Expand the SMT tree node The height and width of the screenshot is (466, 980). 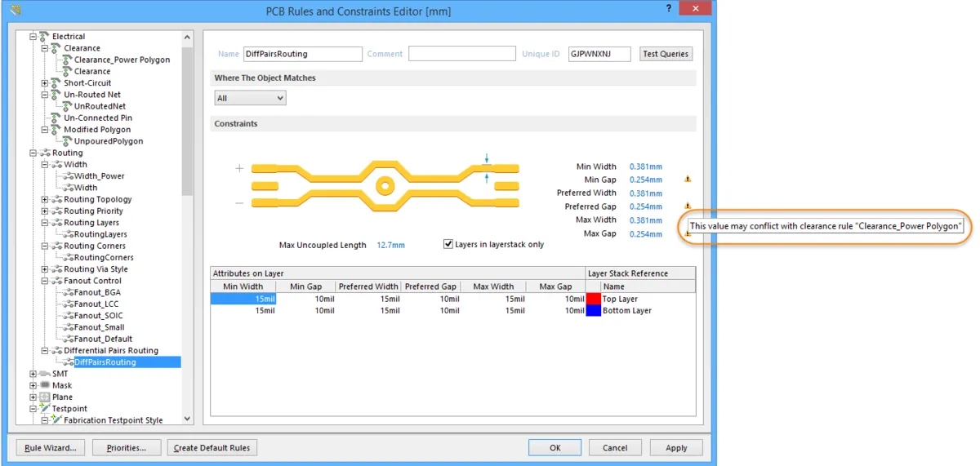(33, 374)
